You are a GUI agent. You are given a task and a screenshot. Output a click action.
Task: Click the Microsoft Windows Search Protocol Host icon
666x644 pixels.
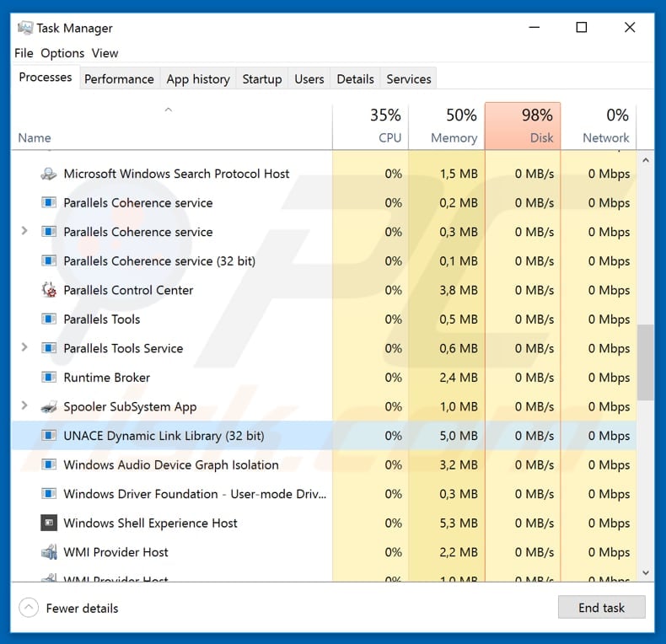click(x=49, y=174)
